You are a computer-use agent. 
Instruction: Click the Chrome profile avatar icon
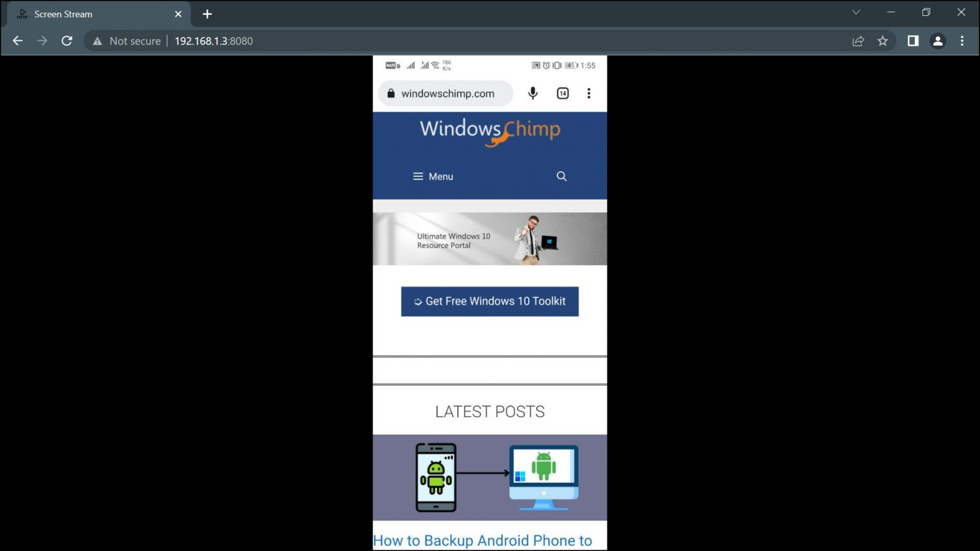click(938, 40)
